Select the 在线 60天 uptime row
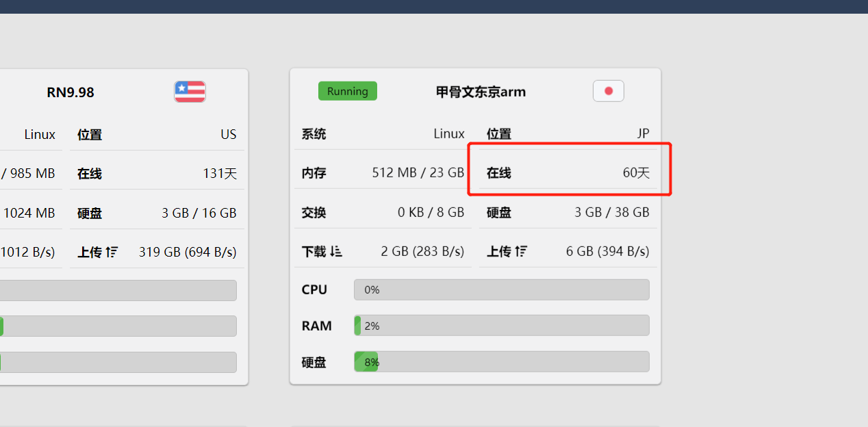Image resolution: width=868 pixels, height=427 pixels. (568, 172)
